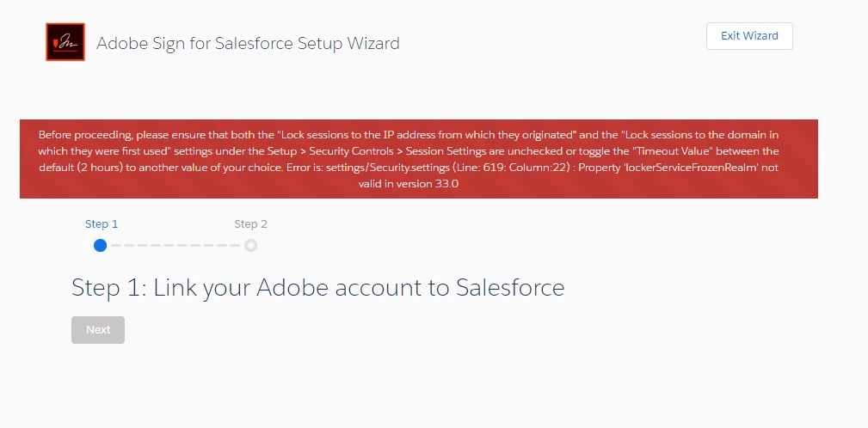Click 'valid in version 33.0' error text
Screen dimensions: 868x428
409,184
